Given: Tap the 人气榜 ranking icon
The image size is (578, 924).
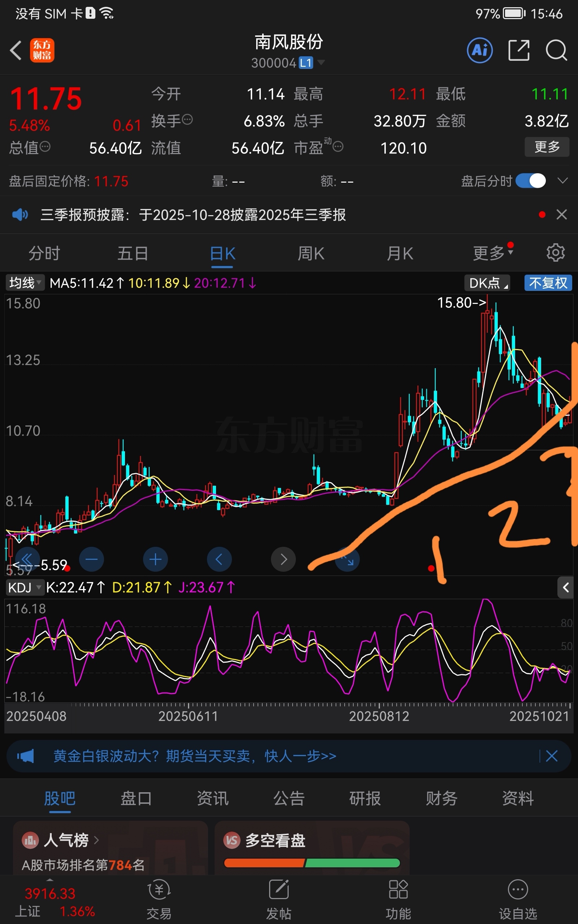Looking at the screenshot, I should [31, 840].
